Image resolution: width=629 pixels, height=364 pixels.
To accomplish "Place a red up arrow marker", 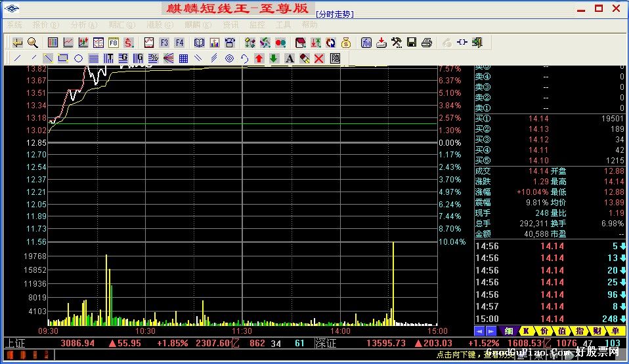I will [x=259, y=58].
